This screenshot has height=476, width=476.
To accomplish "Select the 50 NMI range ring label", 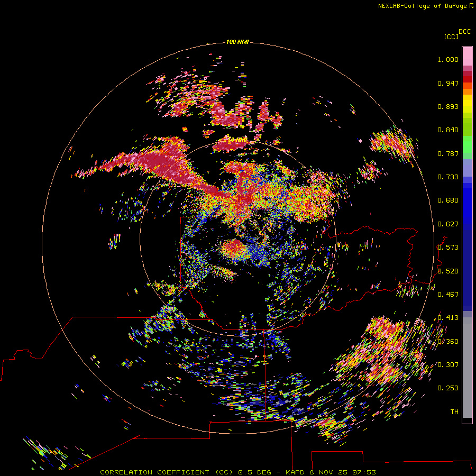I will coord(237,140).
